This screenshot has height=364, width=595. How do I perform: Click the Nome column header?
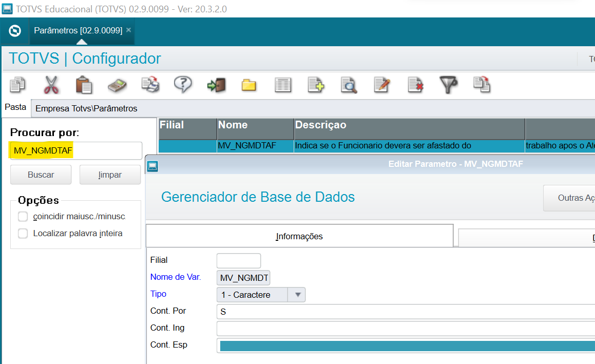255,129
